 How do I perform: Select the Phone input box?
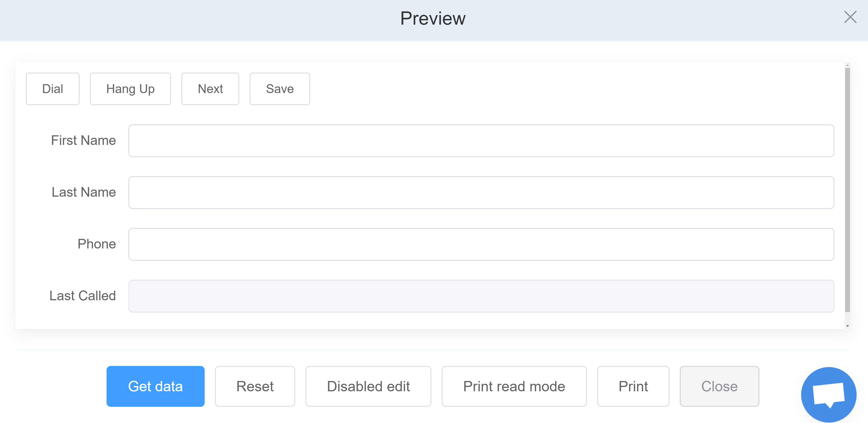click(481, 244)
